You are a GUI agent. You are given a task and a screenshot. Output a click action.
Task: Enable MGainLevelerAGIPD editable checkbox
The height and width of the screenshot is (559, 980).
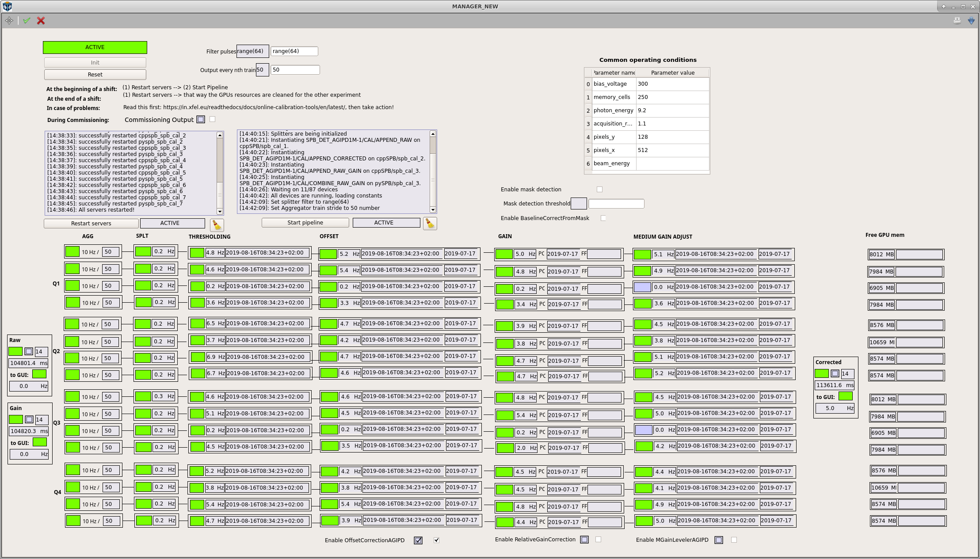coord(734,540)
